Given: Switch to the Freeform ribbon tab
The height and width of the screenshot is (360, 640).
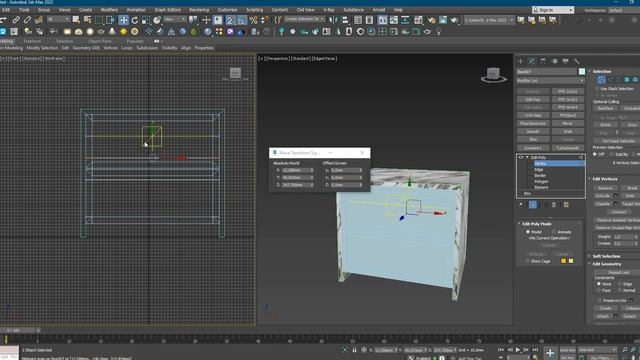Looking at the screenshot, I should click(x=32, y=41).
